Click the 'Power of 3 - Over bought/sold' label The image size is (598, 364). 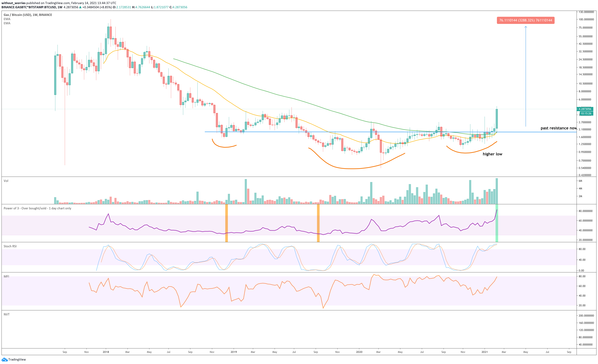37,208
